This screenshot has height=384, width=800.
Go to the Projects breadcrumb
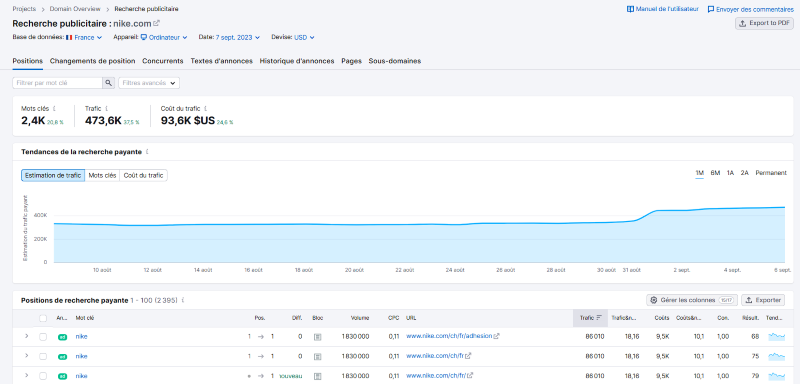click(x=24, y=9)
